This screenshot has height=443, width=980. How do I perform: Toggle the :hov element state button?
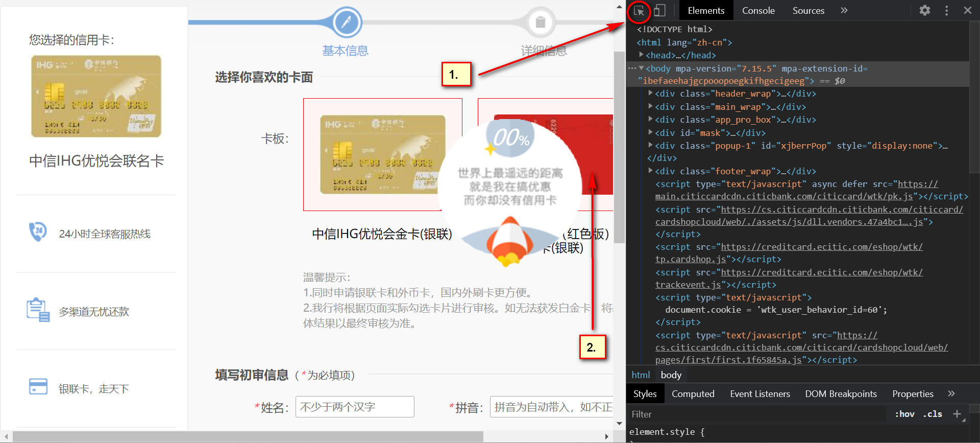click(904, 414)
